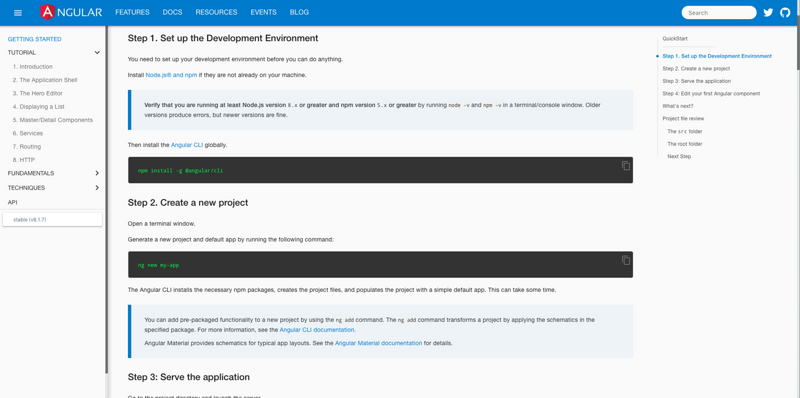Open Getting Started in sidebar
The height and width of the screenshot is (398, 800).
(x=34, y=39)
